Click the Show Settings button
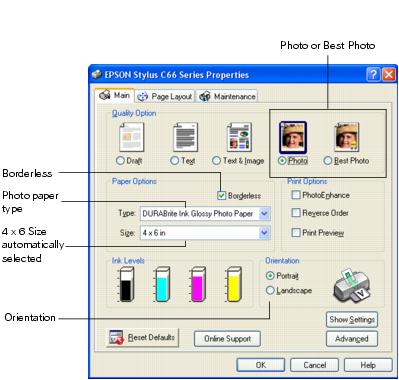Screen dimensions: 399x380 tap(352, 319)
